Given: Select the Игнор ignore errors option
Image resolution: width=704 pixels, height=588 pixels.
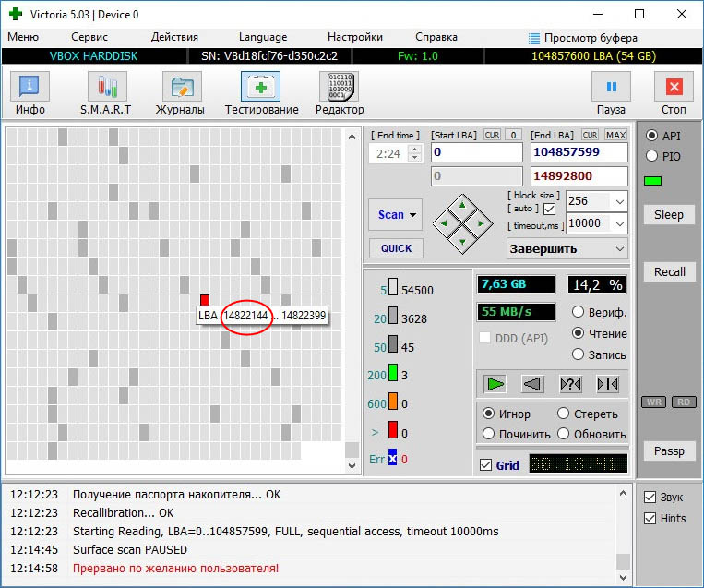Looking at the screenshot, I should coord(488,414).
